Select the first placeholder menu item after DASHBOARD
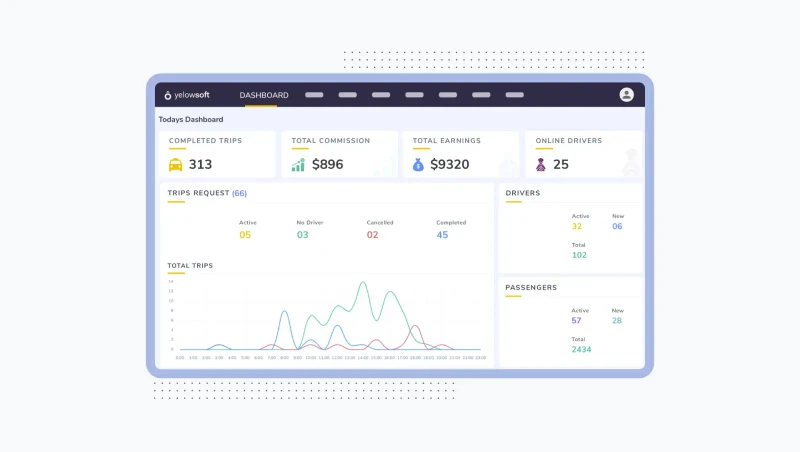The width and height of the screenshot is (800, 452). pyautogui.click(x=314, y=95)
